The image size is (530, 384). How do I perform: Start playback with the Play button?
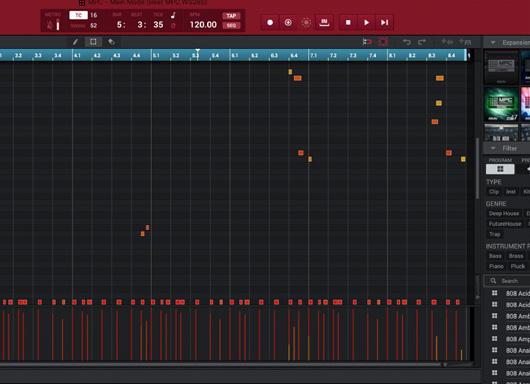click(x=366, y=23)
